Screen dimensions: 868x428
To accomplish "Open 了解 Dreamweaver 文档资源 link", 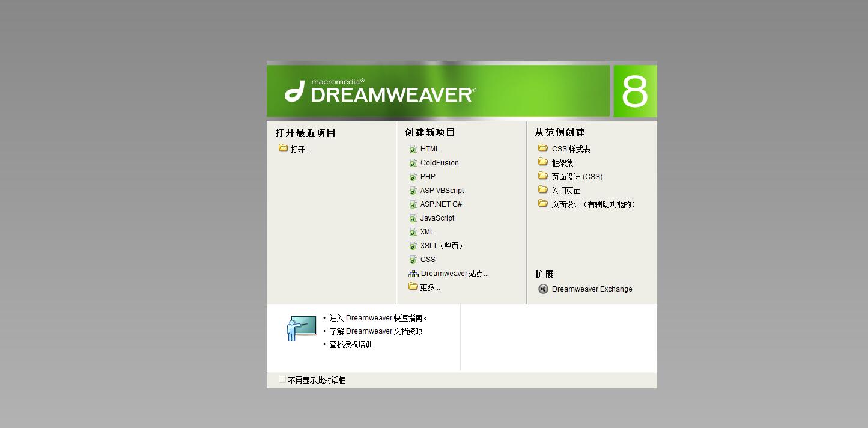I will coord(375,331).
